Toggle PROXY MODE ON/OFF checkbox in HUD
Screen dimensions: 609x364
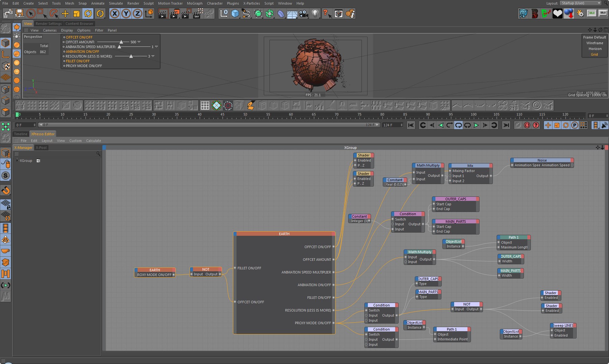pyautogui.click(x=64, y=66)
